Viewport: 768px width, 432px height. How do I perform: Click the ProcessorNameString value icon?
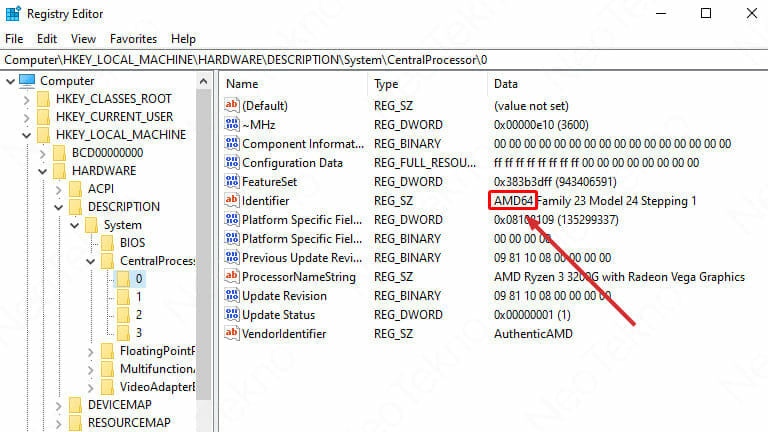click(x=232, y=276)
